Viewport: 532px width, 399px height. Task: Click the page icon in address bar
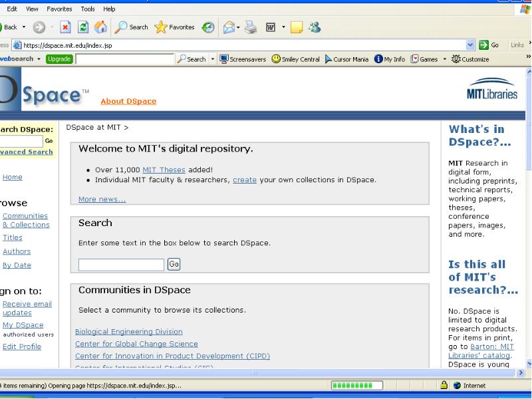(17, 45)
